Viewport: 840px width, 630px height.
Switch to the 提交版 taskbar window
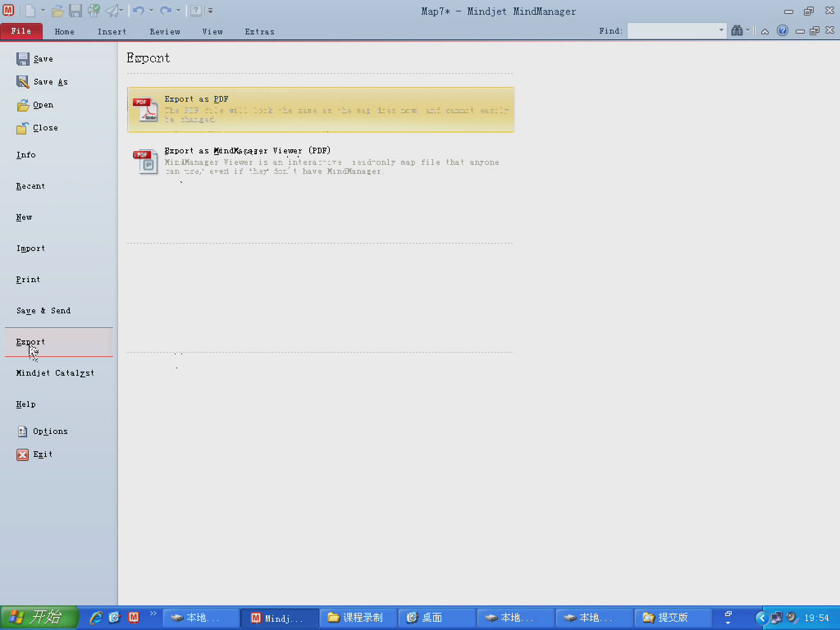(x=673, y=618)
